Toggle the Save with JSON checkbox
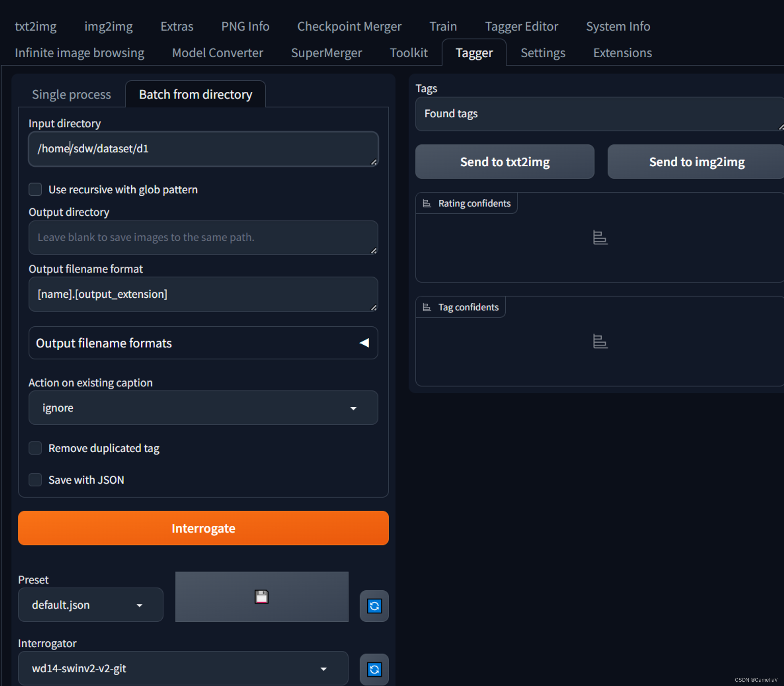This screenshot has height=686, width=784. click(x=35, y=480)
